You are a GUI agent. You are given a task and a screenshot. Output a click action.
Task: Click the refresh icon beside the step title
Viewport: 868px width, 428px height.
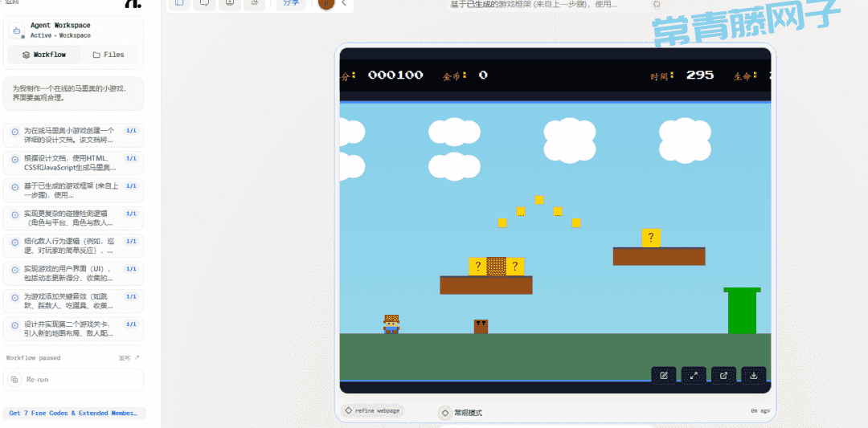[x=657, y=4]
